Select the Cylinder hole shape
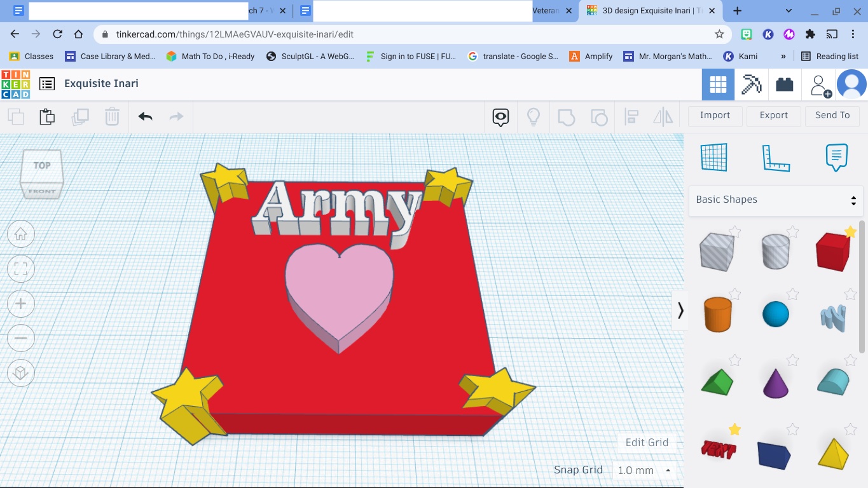The image size is (868, 488). point(776,252)
